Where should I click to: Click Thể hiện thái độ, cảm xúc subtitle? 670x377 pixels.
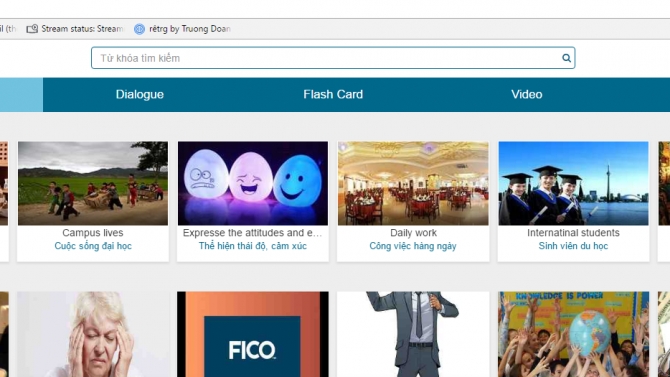tap(253, 246)
